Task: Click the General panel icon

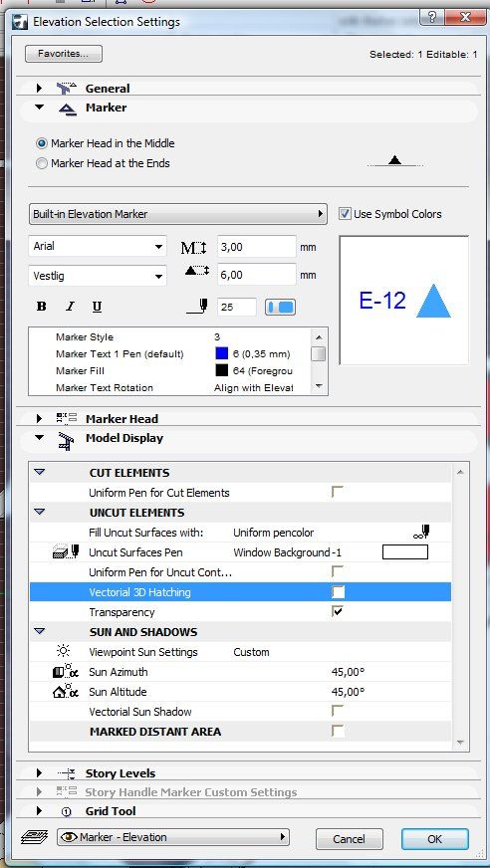Action: 67,88
